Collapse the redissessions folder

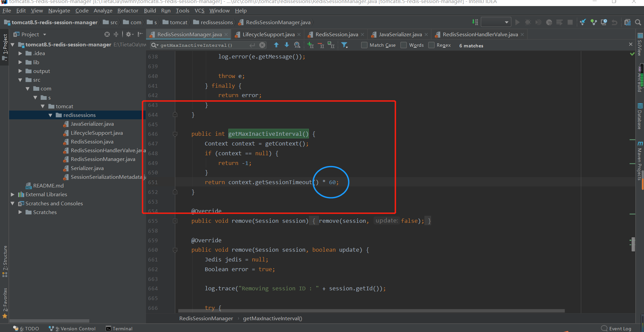(50, 115)
